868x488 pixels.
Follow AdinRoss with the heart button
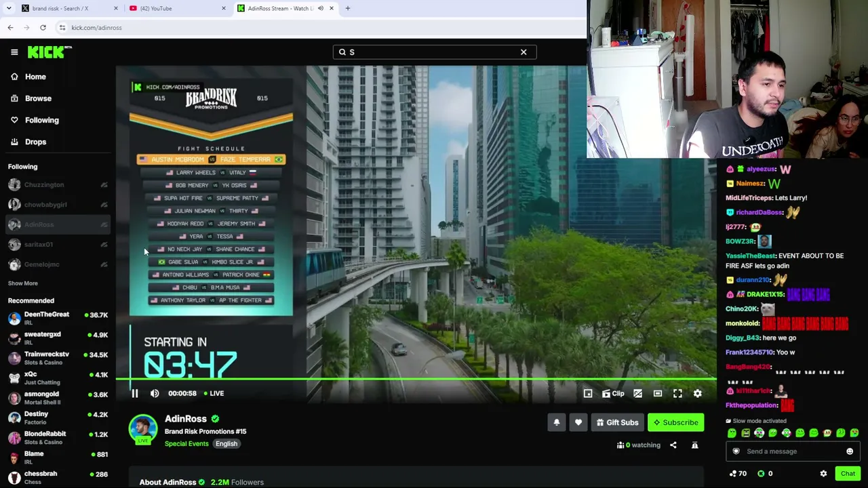tap(578, 422)
